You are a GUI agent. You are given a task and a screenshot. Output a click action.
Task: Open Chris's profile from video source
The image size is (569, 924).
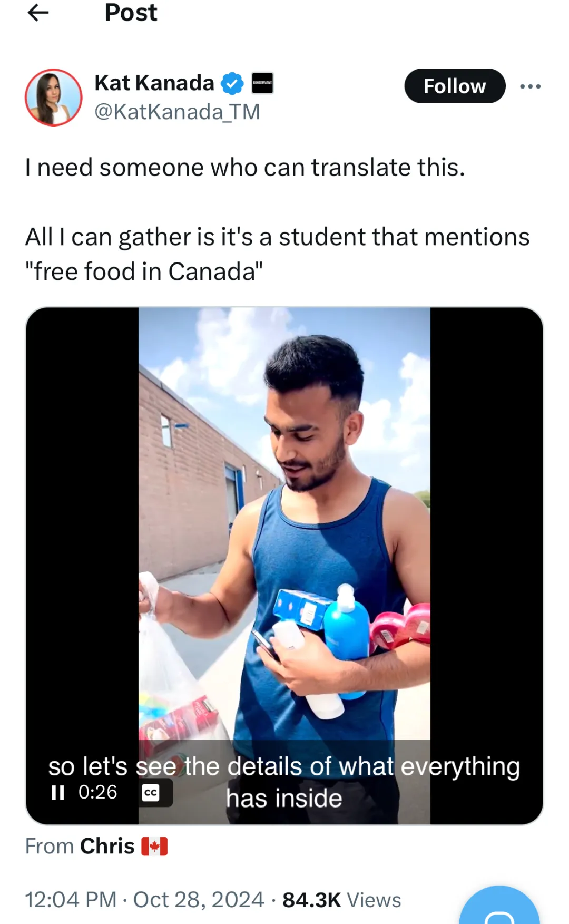click(x=107, y=846)
